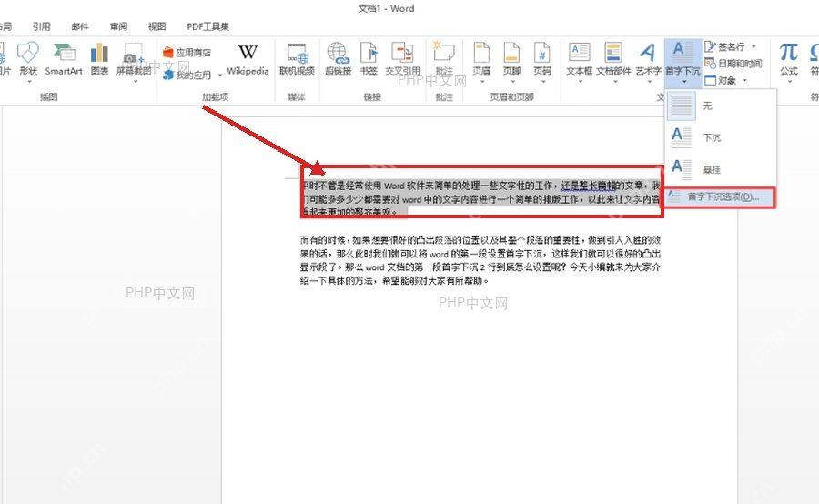The height and width of the screenshot is (504, 819).
Task: Open the PDF工具集 ribbon tab
Action: 207,26
